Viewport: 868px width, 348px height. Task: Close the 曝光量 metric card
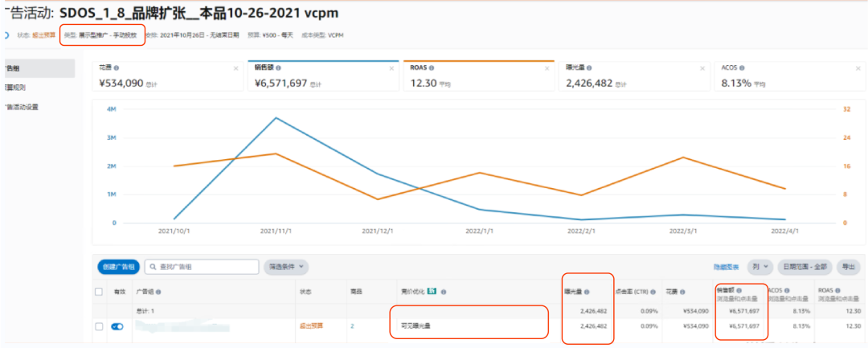click(702, 68)
